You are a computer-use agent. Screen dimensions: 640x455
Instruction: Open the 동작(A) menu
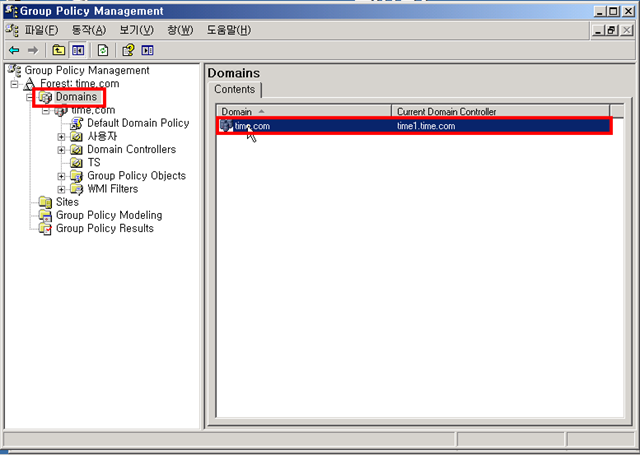point(89,30)
